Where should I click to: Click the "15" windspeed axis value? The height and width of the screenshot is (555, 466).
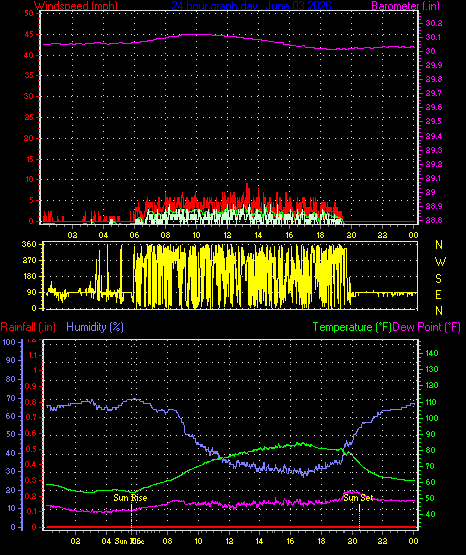pos(29,160)
